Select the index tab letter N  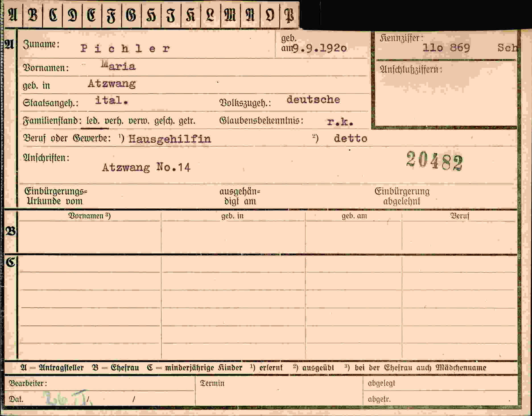pos(250,15)
